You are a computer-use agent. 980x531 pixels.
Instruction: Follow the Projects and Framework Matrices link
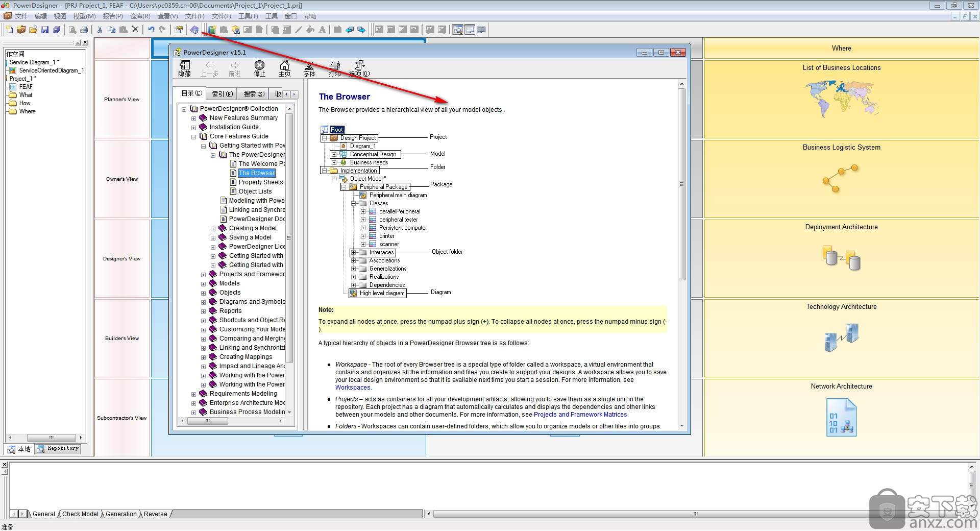580,415
